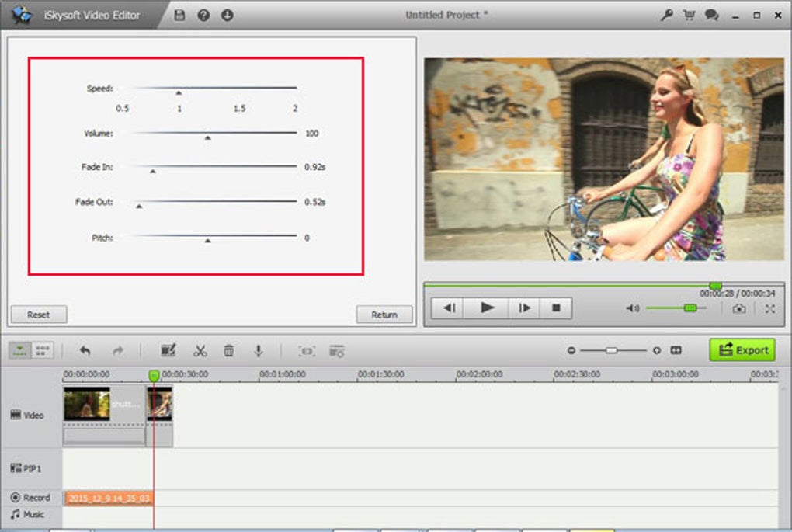792x532 pixels.
Task: Click the crop tool icon
Action: tap(307, 350)
